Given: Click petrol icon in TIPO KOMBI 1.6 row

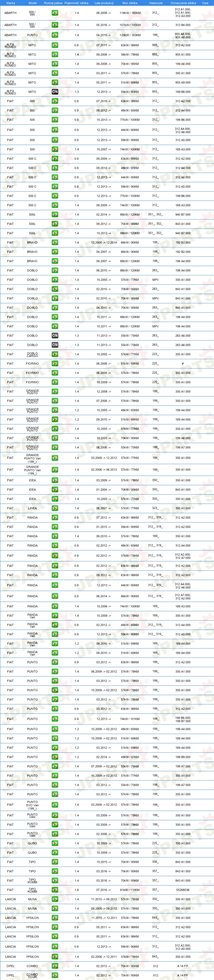Looking at the screenshot, I should click(x=55, y=890).
